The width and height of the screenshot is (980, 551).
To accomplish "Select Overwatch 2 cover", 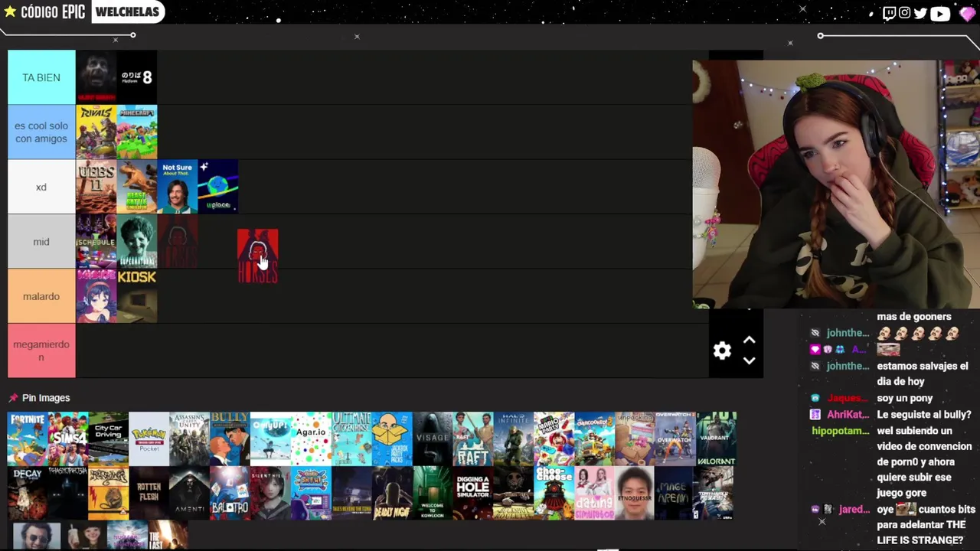I will click(x=676, y=439).
